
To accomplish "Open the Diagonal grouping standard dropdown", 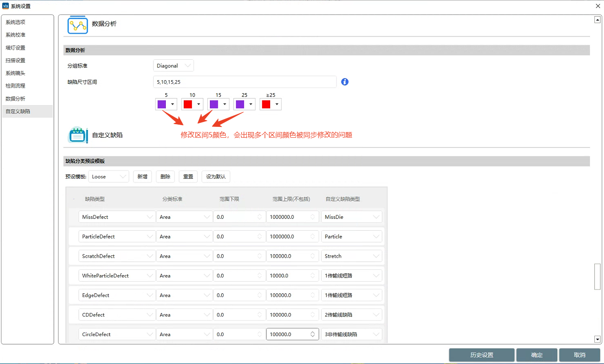I will coord(173,66).
